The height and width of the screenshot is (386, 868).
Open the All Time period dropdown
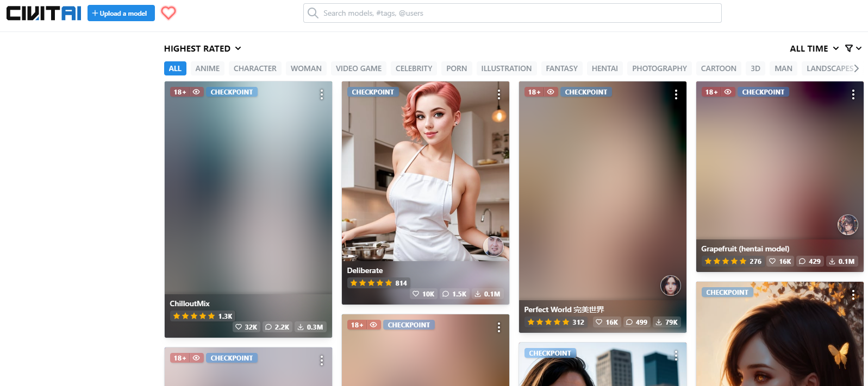[x=814, y=48]
